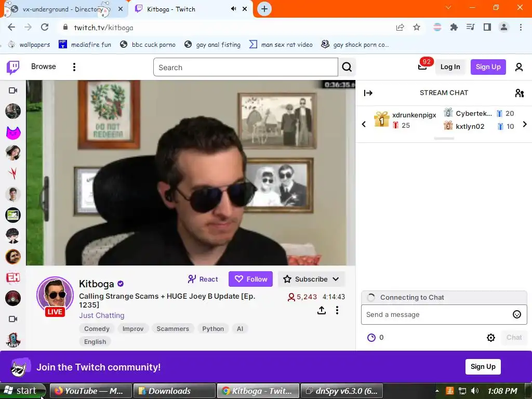Collapse the stream chat panel
The height and width of the screenshot is (399, 532).
pos(368,93)
